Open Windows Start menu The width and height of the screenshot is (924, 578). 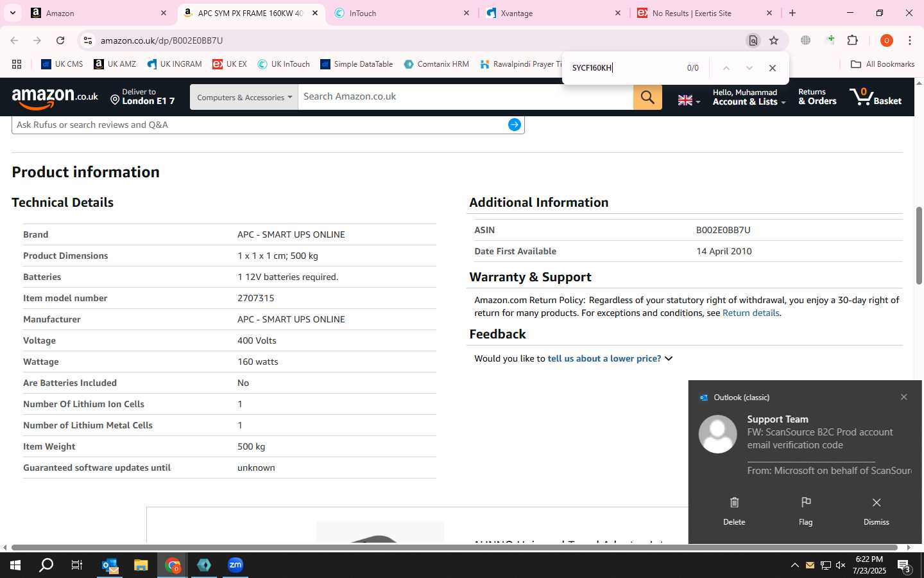coord(15,565)
